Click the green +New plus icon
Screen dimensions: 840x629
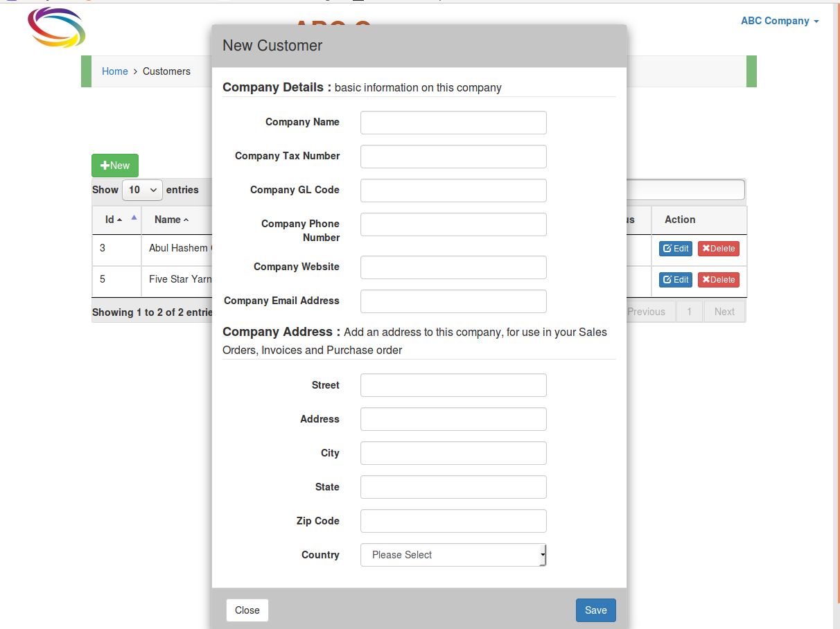[104, 165]
